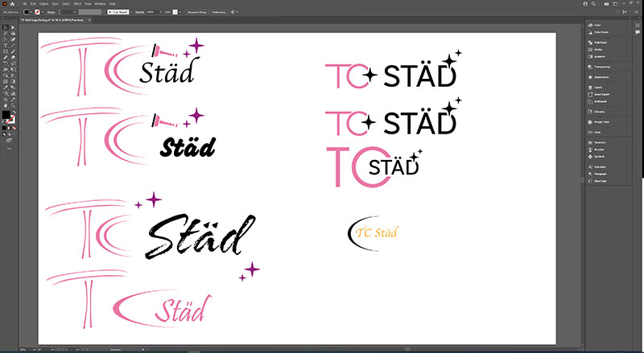Select the Hand tool
Viewport: 644px width, 353px height.
(6, 105)
